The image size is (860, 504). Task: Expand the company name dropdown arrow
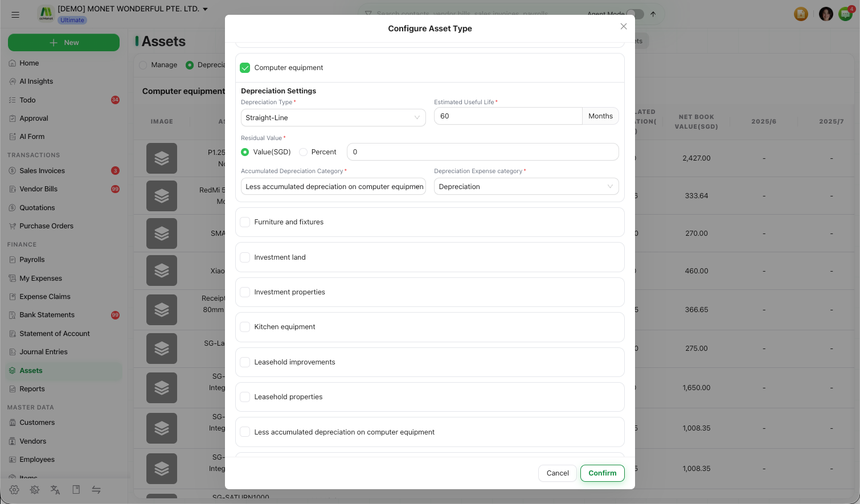point(206,9)
